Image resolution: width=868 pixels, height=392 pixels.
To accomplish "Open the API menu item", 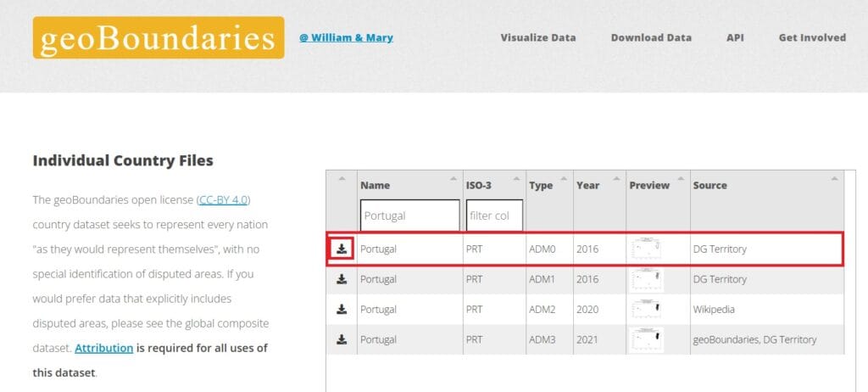I will [735, 37].
